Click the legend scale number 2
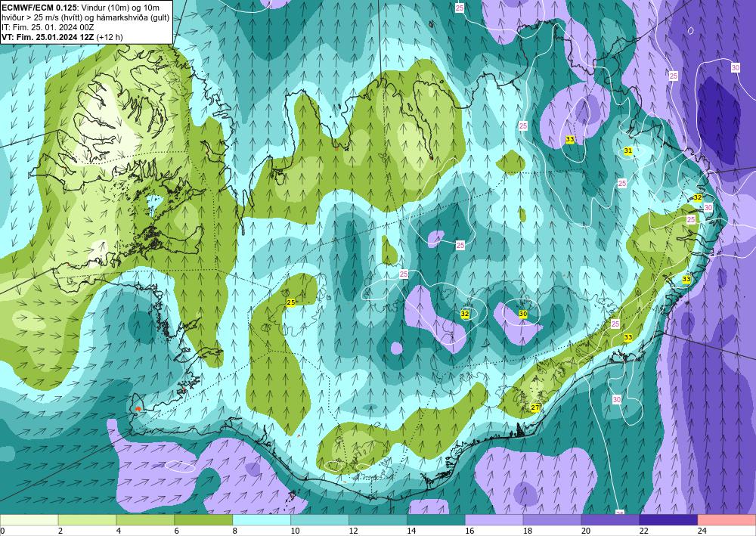756x536 pixels. click(x=60, y=531)
